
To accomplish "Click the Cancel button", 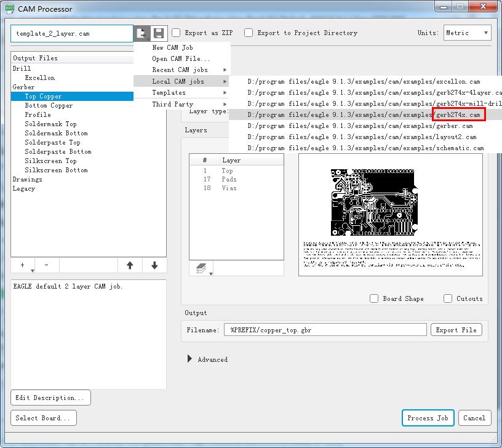I will pyautogui.click(x=474, y=418).
